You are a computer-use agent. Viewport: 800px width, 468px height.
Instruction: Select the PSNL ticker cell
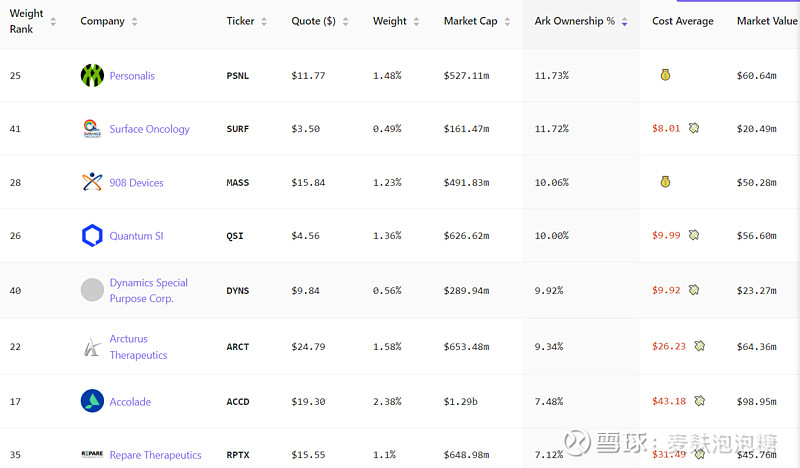[238, 76]
